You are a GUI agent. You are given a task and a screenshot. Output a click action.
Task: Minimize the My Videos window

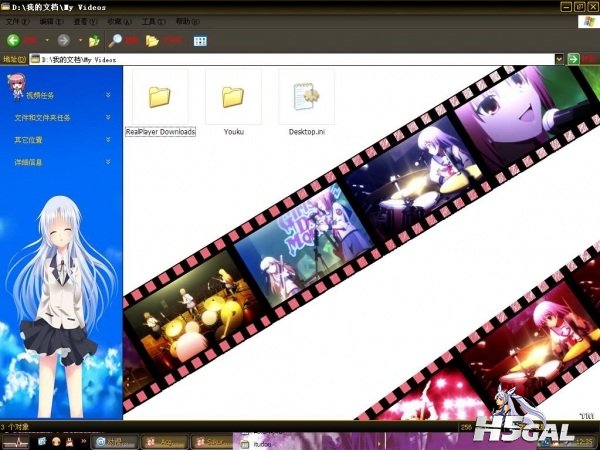tap(566, 7)
